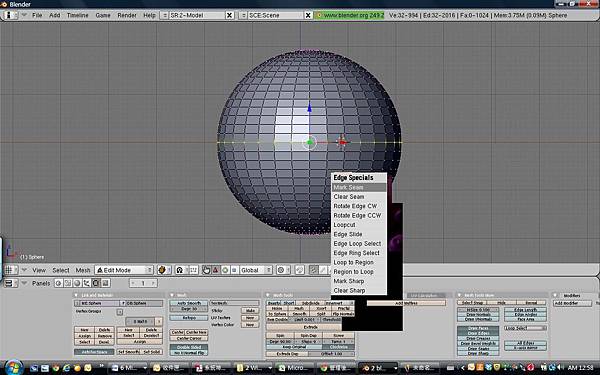The image size is (600, 375).
Task: Choose Mark Seam in Edge Specials
Action: tap(359, 188)
